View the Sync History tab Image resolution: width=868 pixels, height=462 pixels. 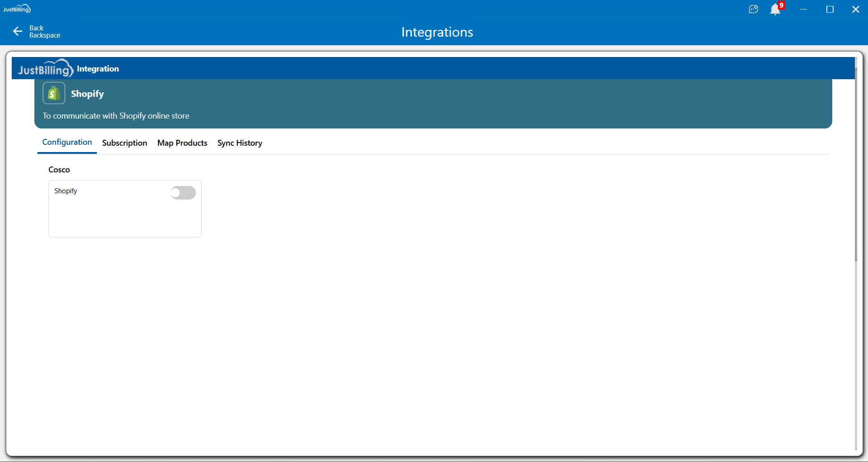point(239,143)
